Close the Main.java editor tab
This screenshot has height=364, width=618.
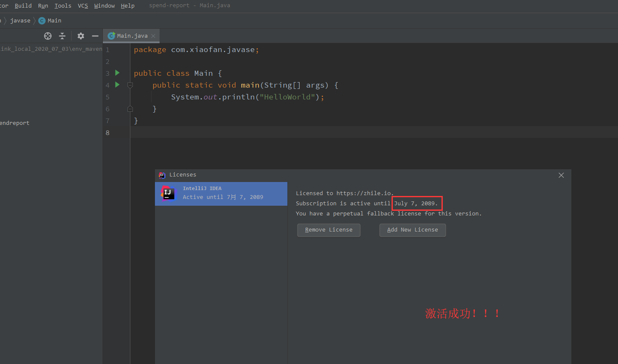(x=153, y=36)
